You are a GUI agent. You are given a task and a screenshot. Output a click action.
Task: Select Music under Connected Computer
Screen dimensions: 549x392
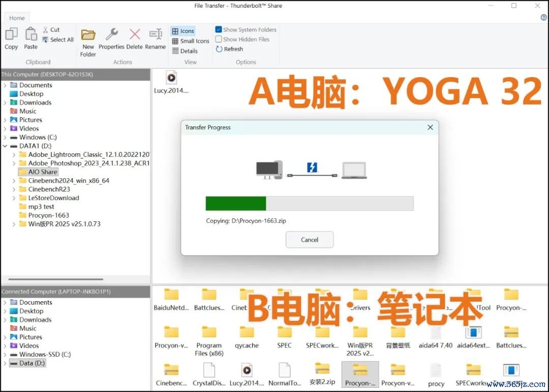click(x=23, y=329)
